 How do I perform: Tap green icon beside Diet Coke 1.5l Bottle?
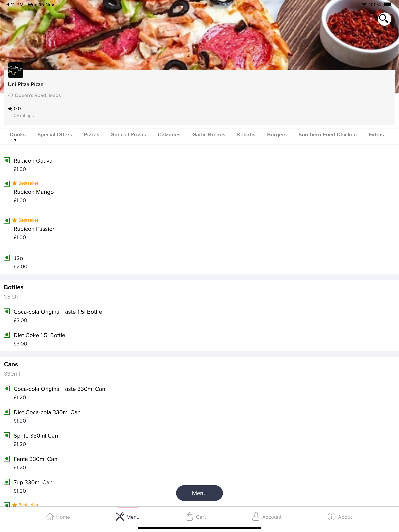[x=7, y=335]
